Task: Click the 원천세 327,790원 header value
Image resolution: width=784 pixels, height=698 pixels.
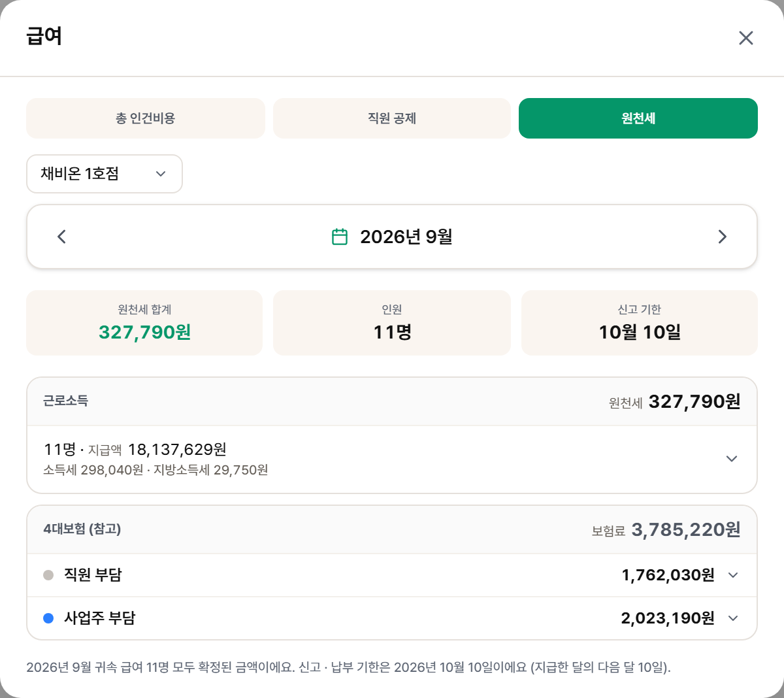Action: 675,401
